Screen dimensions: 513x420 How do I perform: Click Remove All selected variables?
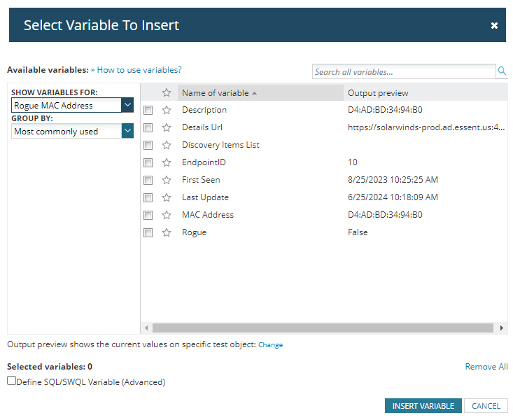[486, 367]
